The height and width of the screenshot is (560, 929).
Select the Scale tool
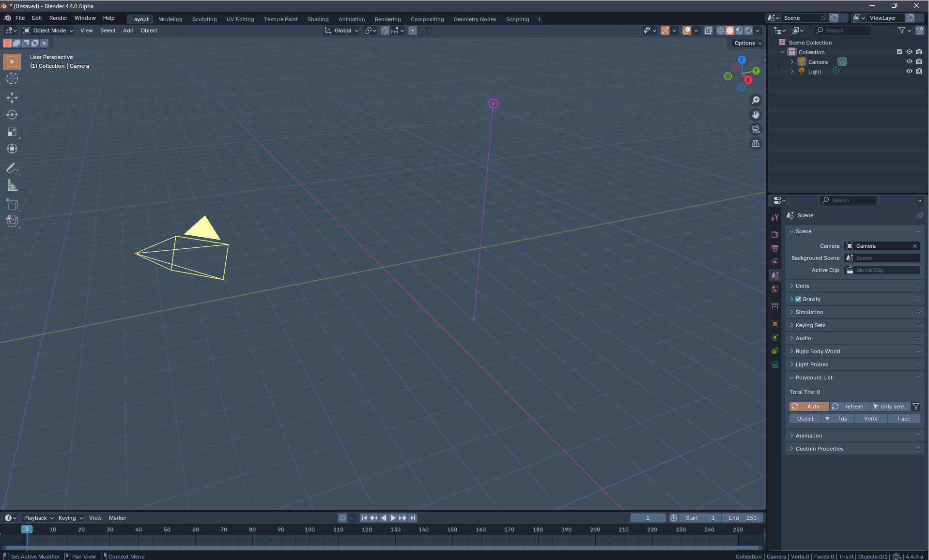pos(12,132)
